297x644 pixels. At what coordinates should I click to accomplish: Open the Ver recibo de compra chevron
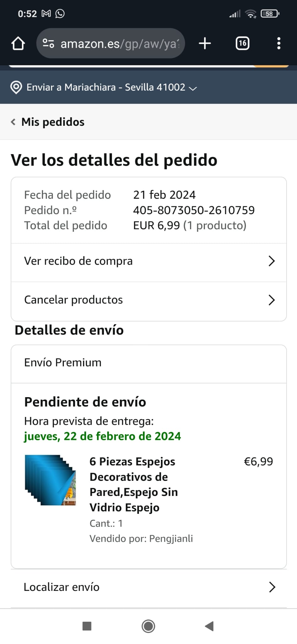272,261
